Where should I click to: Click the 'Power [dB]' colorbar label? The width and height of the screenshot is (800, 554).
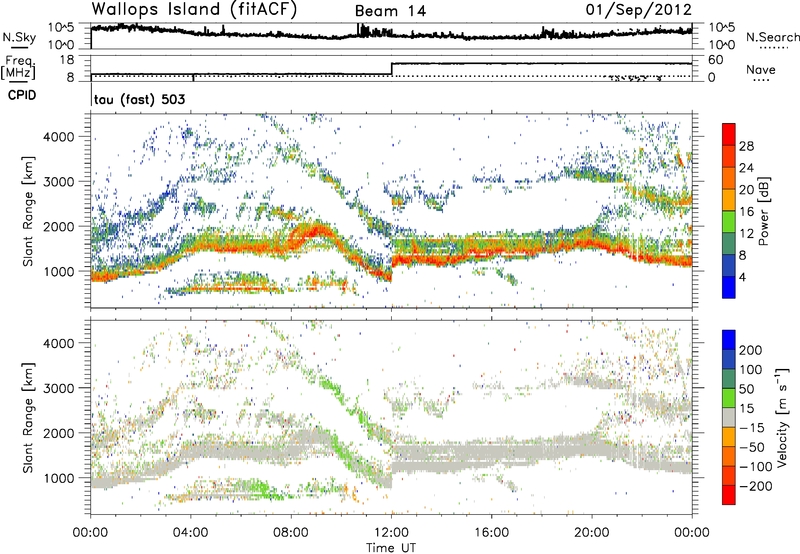[763, 211]
